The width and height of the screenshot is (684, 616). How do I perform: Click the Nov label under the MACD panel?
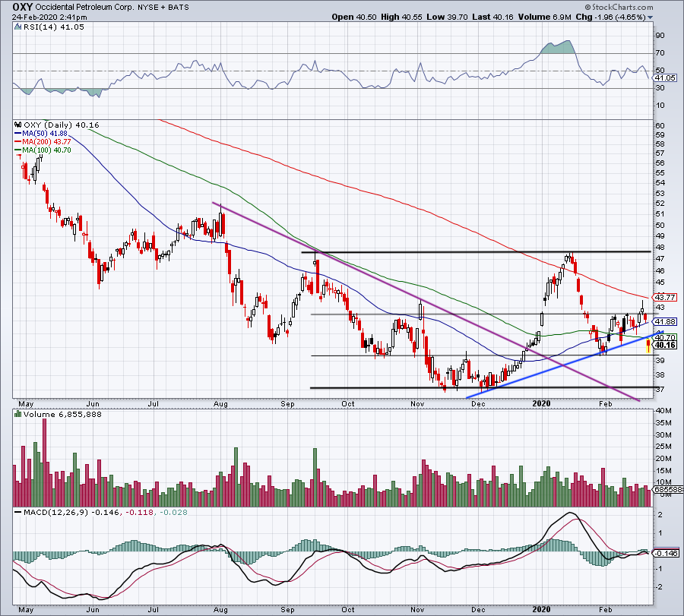[x=417, y=609]
